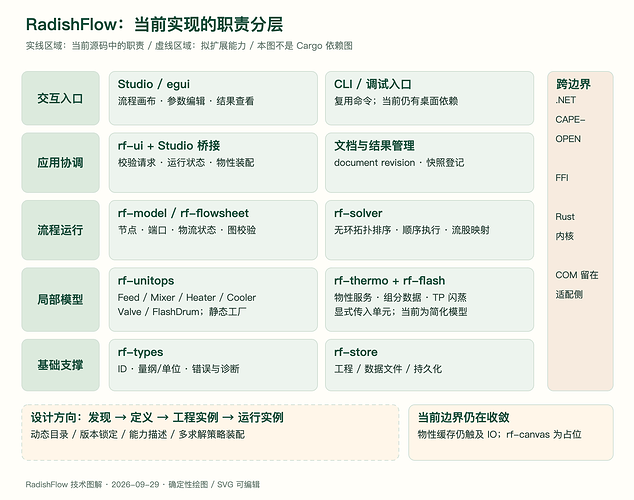
Task: Click the text '复用命令；当前仍有桌面依赖'
Action: (396, 101)
